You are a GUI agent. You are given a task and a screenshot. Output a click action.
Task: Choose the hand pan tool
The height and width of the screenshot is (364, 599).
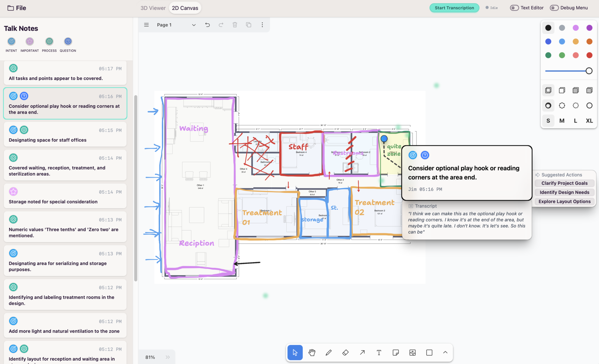point(312,353)
